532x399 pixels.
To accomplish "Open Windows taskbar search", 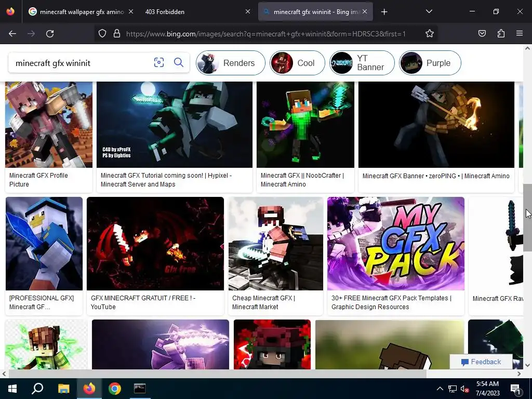I will (x=37, y=389).
